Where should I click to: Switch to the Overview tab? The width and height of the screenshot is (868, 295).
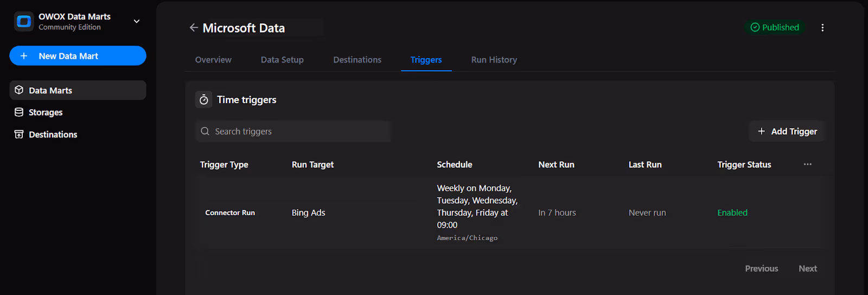(x=213, y=60)
